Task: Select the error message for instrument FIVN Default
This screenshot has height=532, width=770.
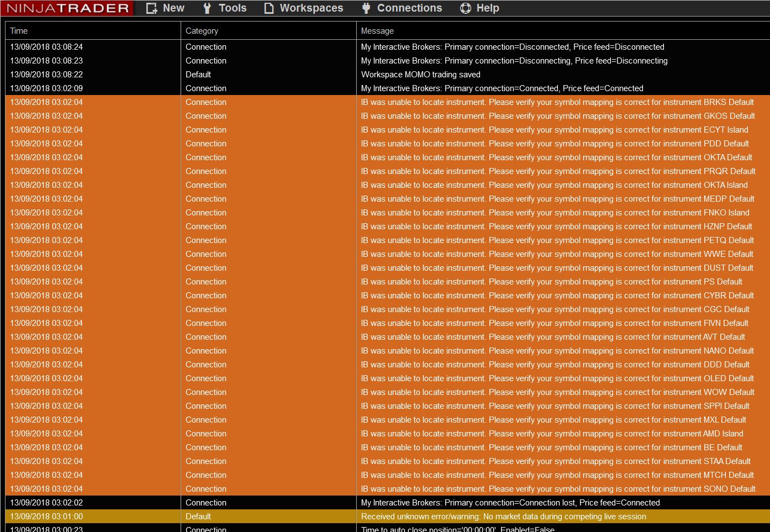Action: coord(555,323)
